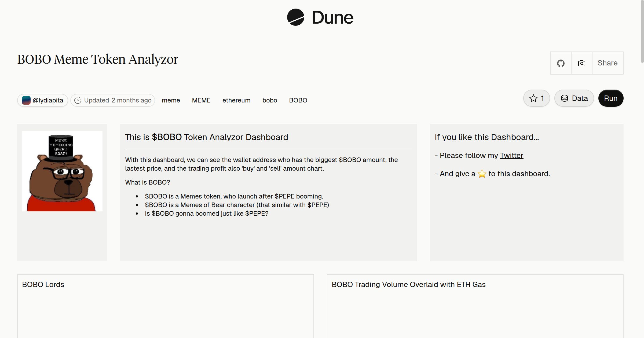644x338 pixels.
Task: Open @lydiapita author profile
Action: (43, 100)
